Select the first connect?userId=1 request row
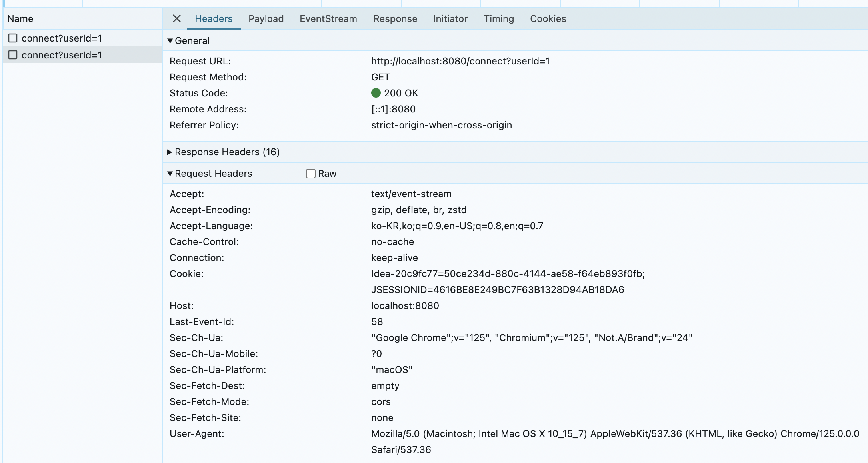The image size is (868, 463). click(x=62, y=38)
